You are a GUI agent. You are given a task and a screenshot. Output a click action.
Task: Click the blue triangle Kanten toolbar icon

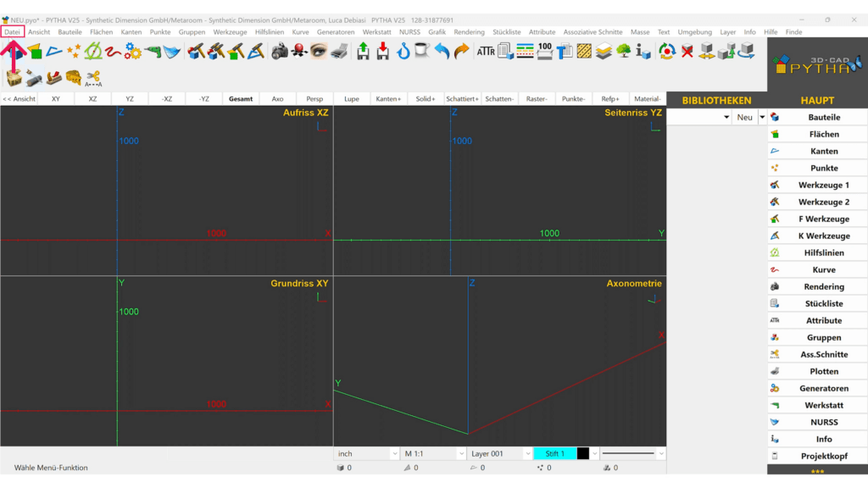(54, 52)
